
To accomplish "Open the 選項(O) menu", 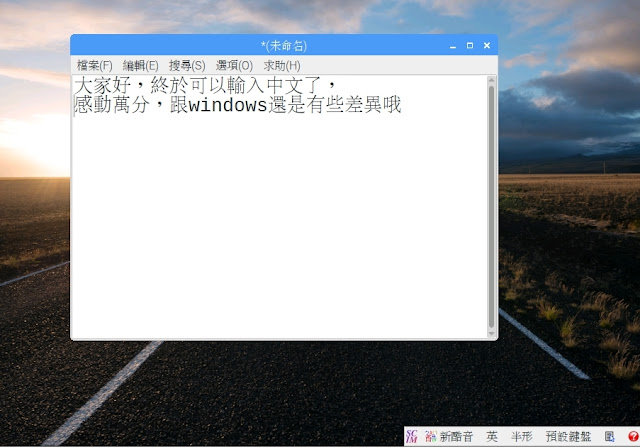I will [234, 65].
